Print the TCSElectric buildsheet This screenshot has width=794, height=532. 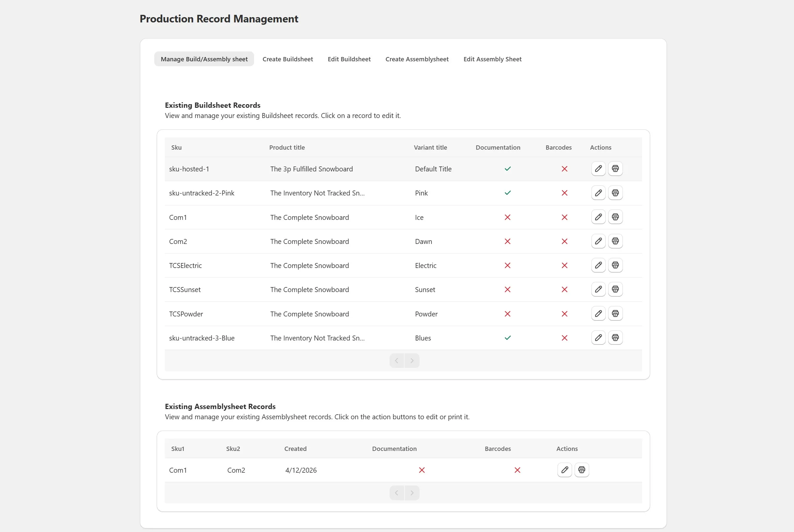pos(615,265)
